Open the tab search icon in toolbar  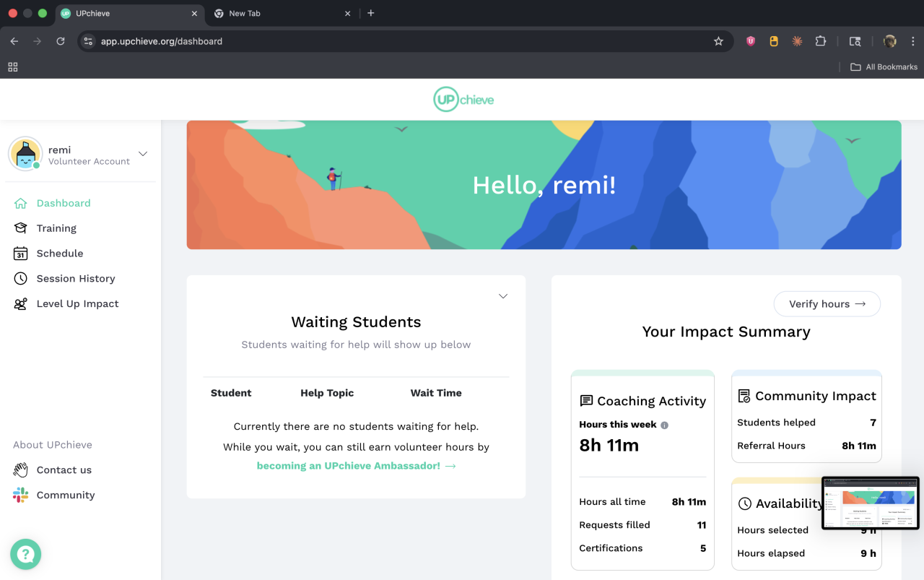point(855,41)
